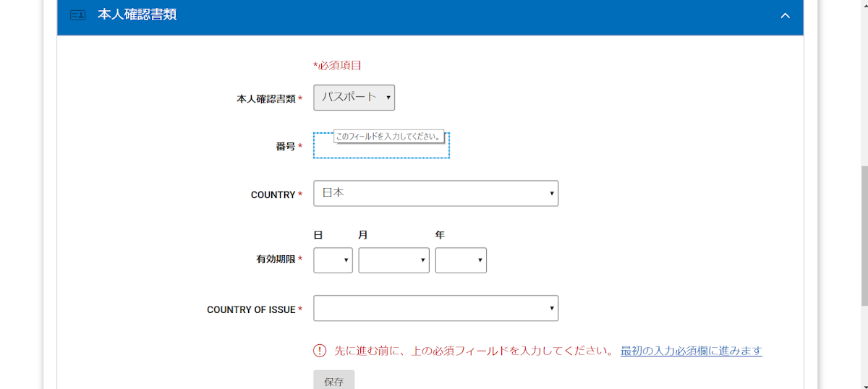Viewport: 868px width, 389px height.
Task: Open the 本人確認書類 パスポート dropdown
Action: pos(354,98)
